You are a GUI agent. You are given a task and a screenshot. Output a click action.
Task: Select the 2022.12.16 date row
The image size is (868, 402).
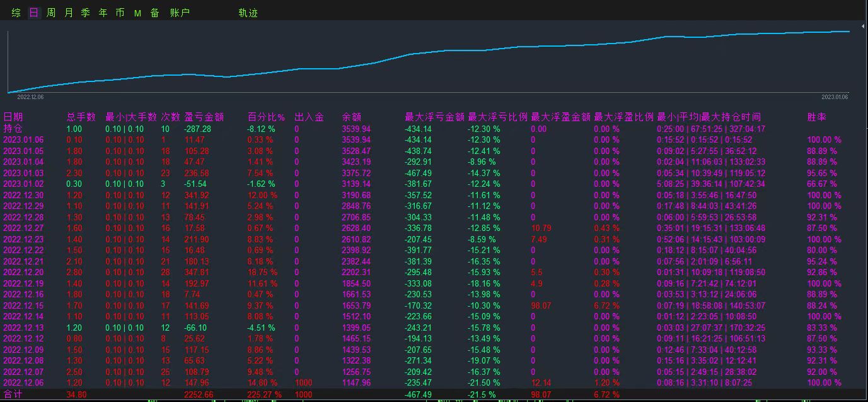coord(23,295)
